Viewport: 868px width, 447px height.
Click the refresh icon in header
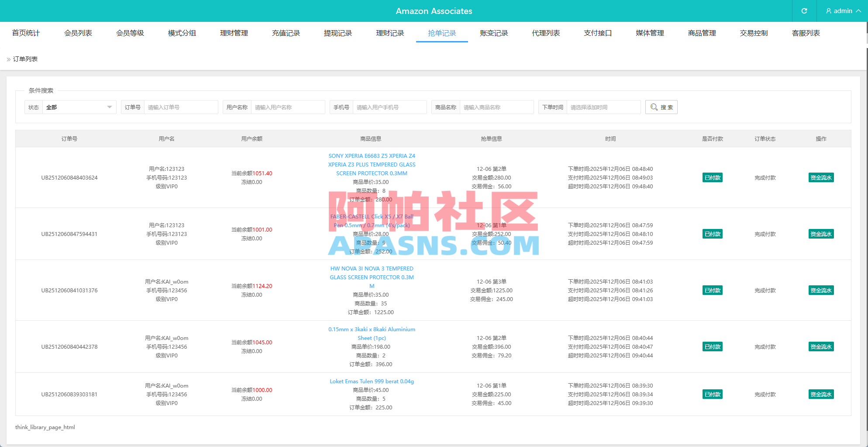pyautogui.click(x=804, y=11)
